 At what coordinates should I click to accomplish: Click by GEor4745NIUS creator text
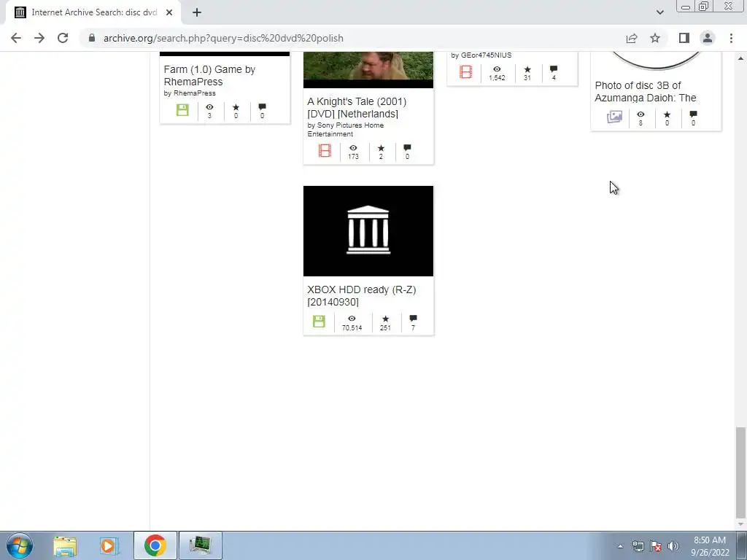pyautogui.click(x=481, y=55)
